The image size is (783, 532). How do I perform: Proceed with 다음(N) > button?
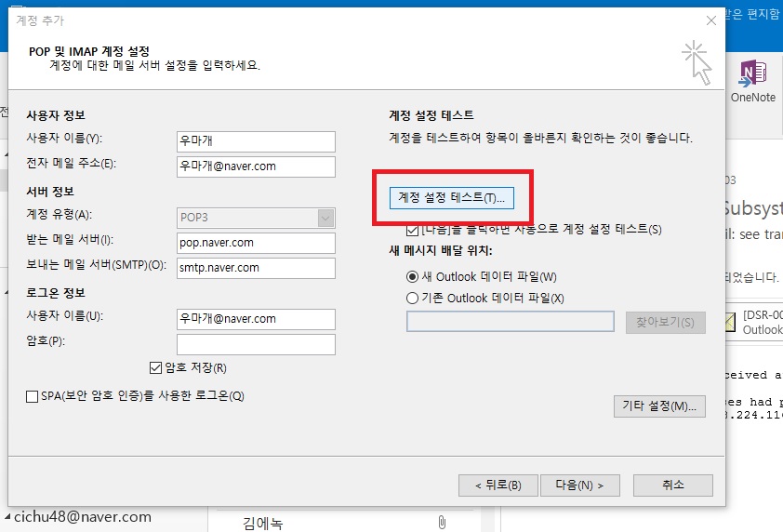point(579,485)
